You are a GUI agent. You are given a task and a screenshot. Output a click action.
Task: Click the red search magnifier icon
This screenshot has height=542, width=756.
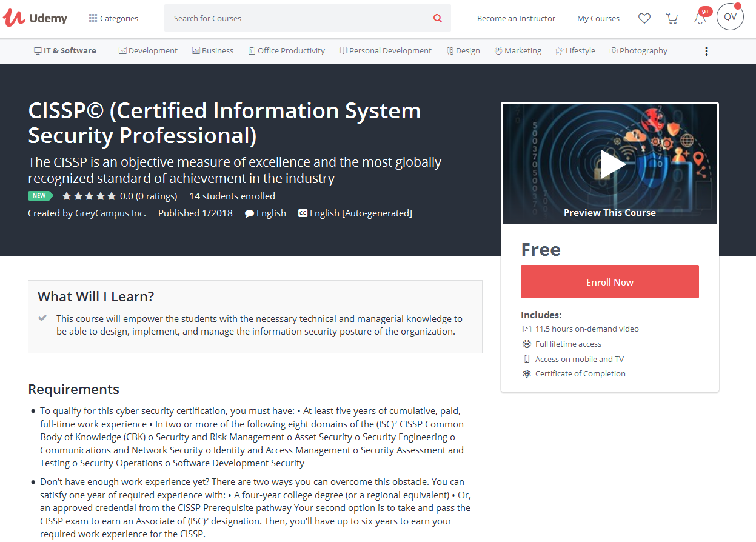438,18
